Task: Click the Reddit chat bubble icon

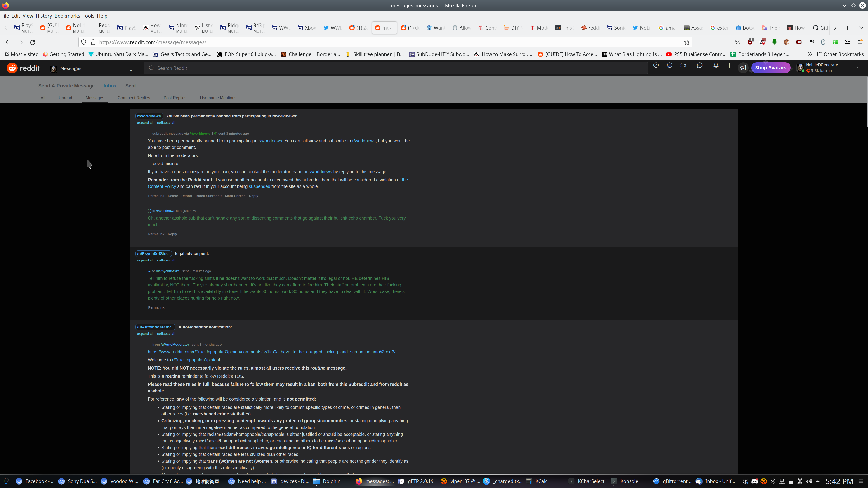Action: [x=700, y=65]
